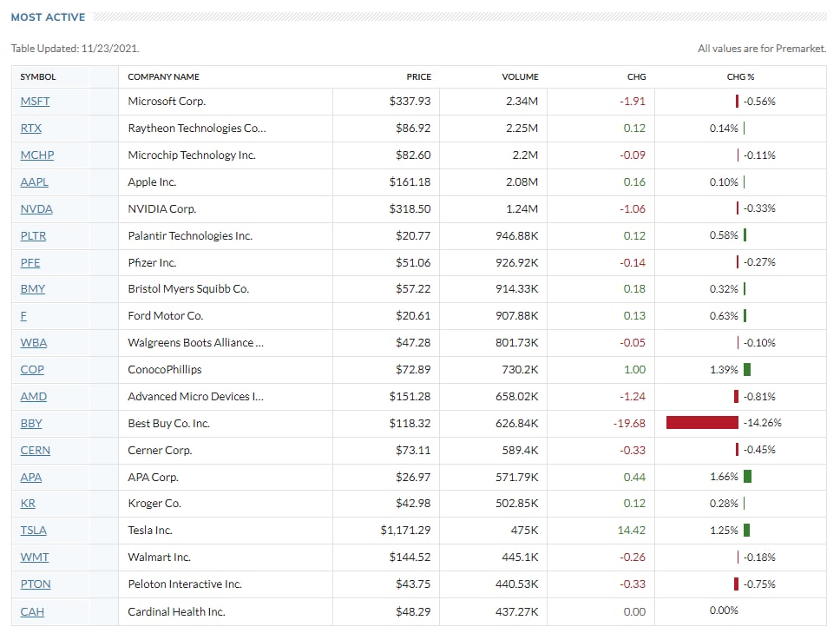
Task: Click the Walmart Inc. company name
Action: (x=159, y=557)
